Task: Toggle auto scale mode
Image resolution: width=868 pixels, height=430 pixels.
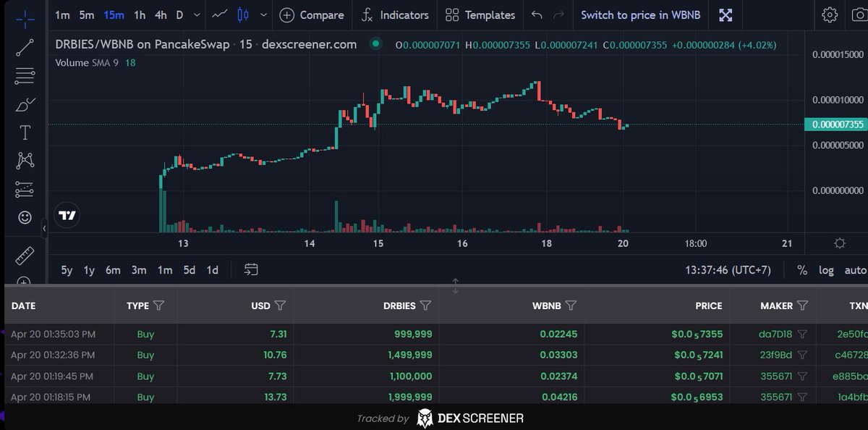Action: point(856,270)
